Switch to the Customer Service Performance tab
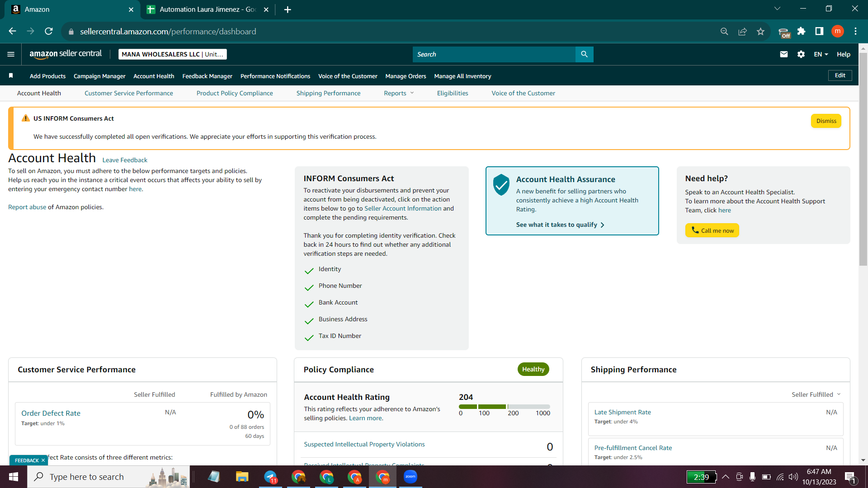This screenshot has height=488, width=868. pyautogui.click(x=129, y=93)
